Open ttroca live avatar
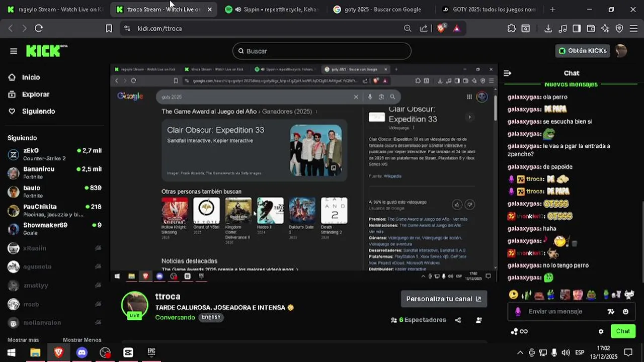 click(134, 305)
